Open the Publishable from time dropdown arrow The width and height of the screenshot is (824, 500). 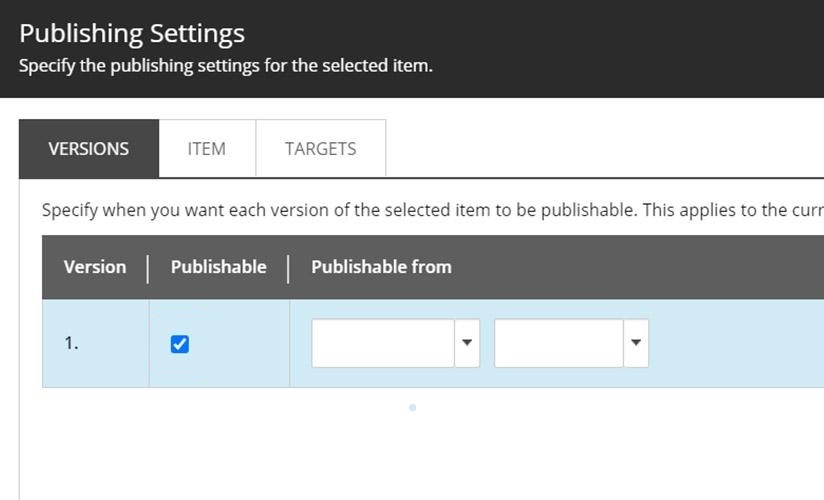[636, 343]
